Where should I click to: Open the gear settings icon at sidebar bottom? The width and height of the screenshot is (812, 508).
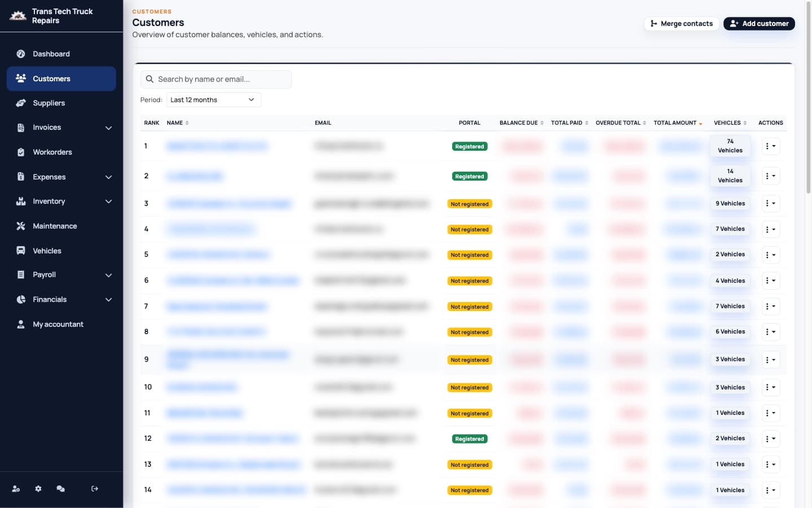coord(38,489)
